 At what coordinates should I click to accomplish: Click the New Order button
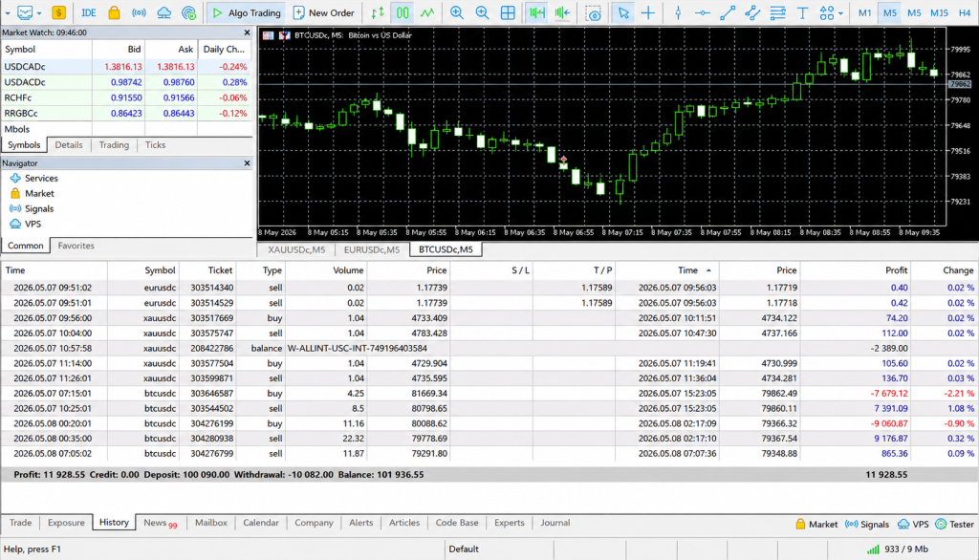(323, 12)
